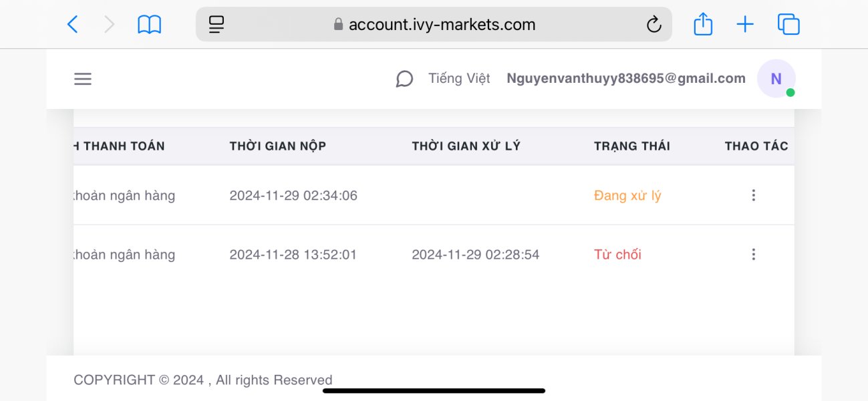Open actions menu for Đang xử lý row

point(753,195)
